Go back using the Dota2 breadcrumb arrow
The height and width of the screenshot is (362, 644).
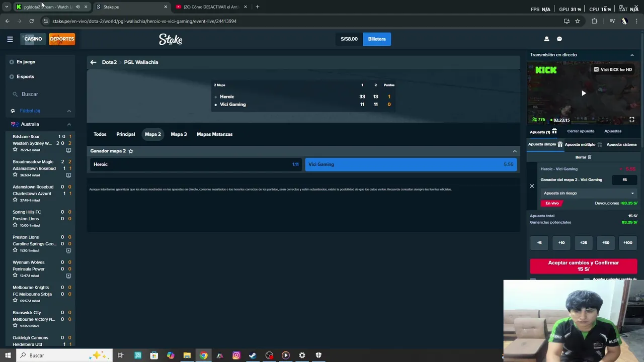click(x=93, y=62)
